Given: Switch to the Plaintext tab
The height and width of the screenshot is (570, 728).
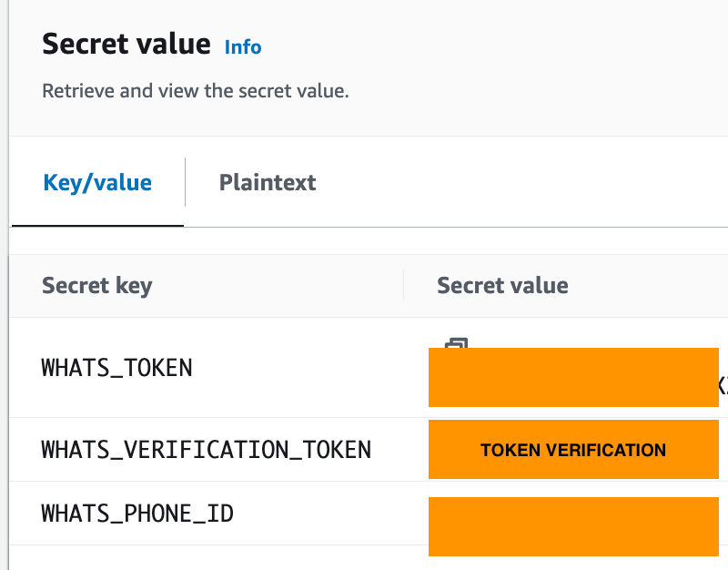Looking at the screenshot, I should pos(268,183).
